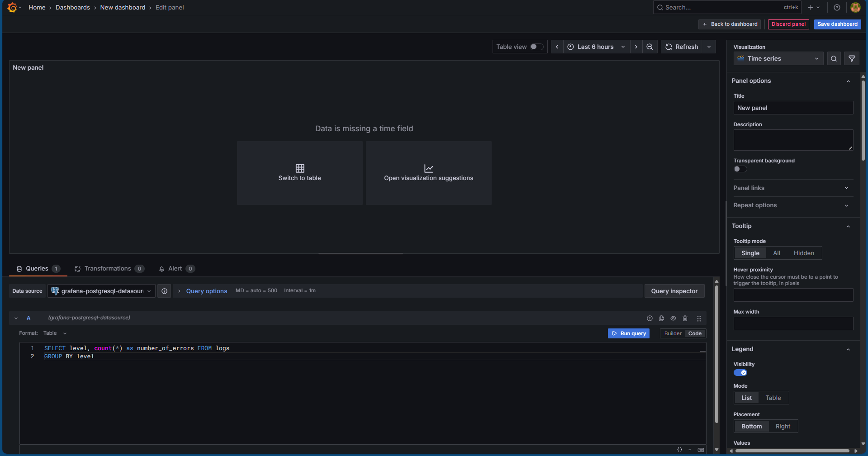The width and height of the screenshot is (868, 456).
Task: Open the Last 6 hours time picker
Action: (597, 47)
